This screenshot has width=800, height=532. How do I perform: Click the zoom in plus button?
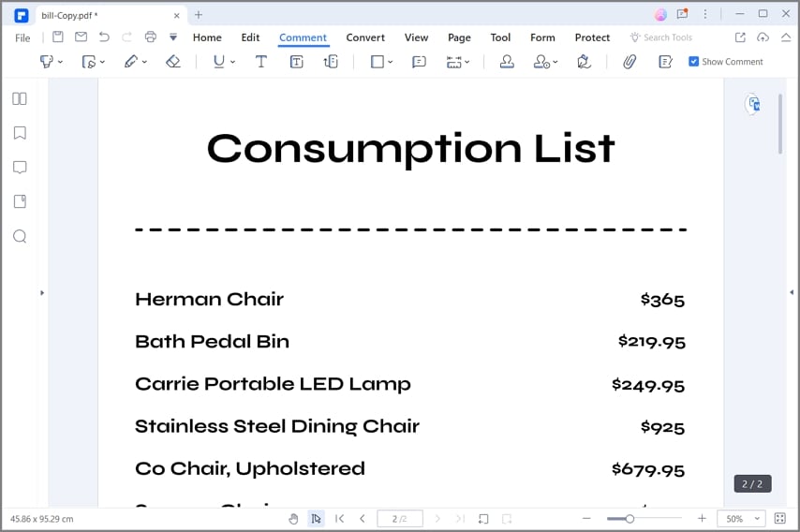pyautogui.click(x=702, y=518)
